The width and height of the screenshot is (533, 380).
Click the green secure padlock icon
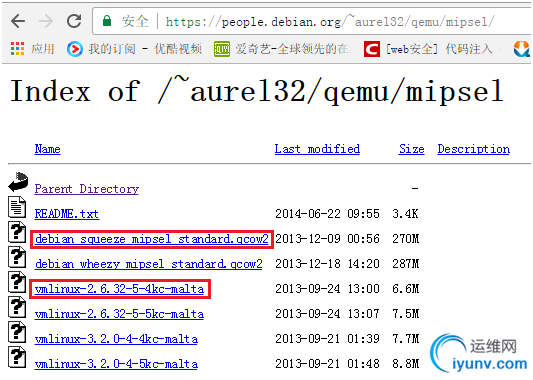point(107,21)
